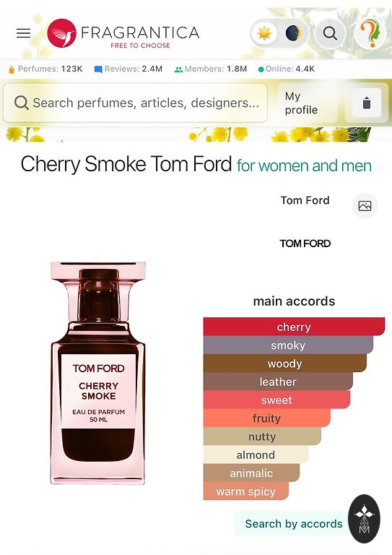
Task: Select the warm spicy accord bar
Action: pyautogui.click(x=245, y=491)
